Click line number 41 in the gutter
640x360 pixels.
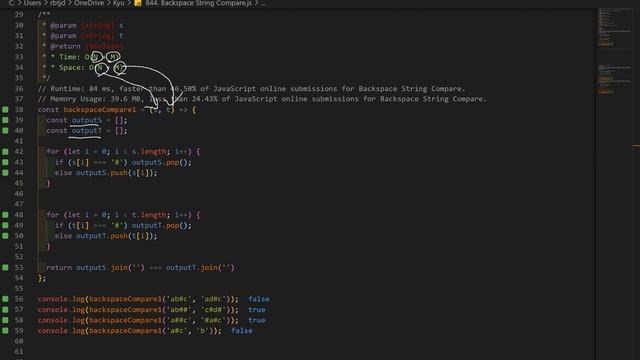pos(19,141)
